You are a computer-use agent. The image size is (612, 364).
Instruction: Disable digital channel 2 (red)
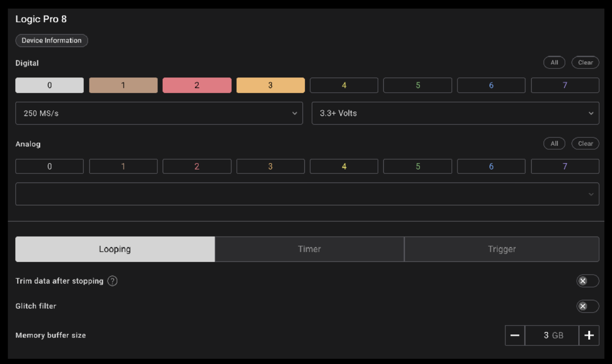(197, 86)
